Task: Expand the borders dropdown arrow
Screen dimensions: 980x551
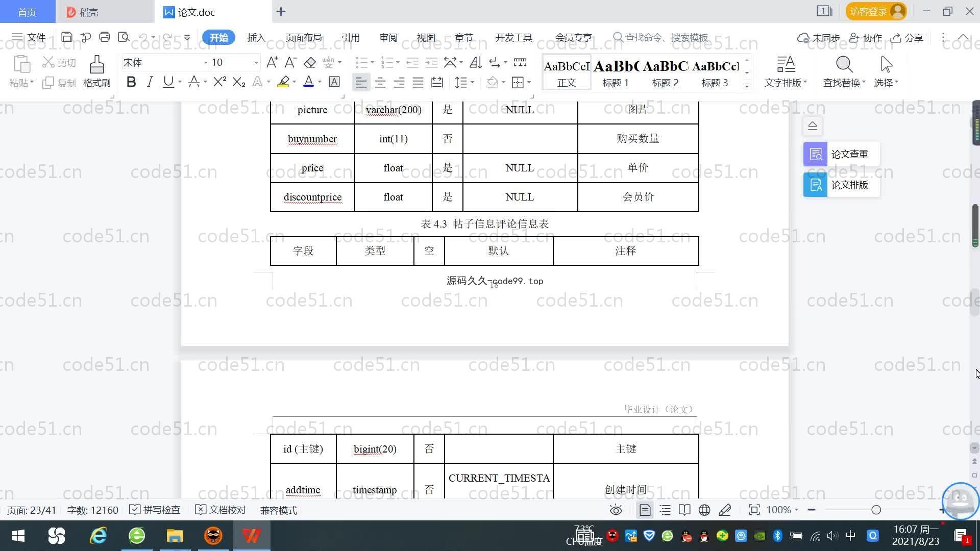Action: click(529, 82)
